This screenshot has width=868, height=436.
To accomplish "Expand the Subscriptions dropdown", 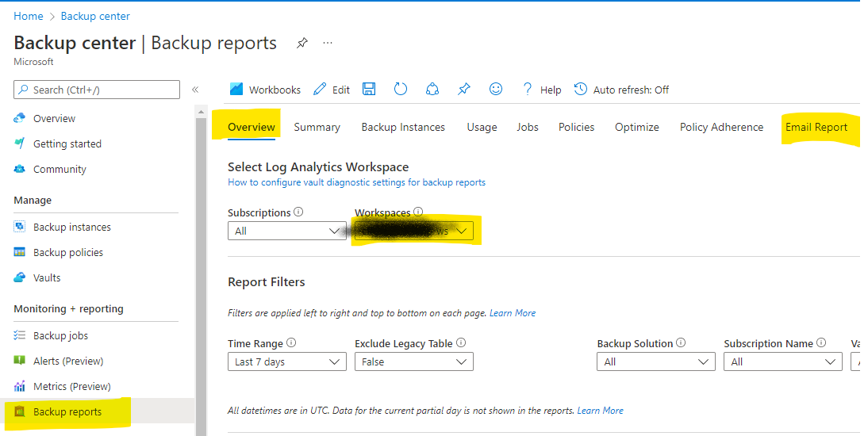I will (286, 231).
